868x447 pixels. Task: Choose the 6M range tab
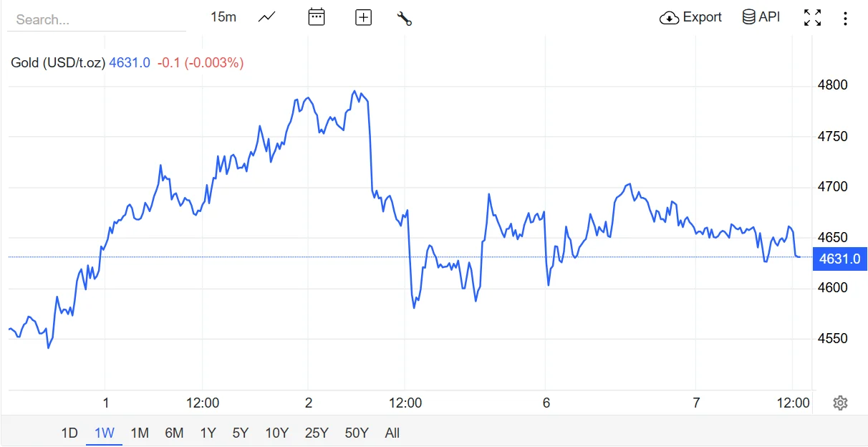click(174, 433)
